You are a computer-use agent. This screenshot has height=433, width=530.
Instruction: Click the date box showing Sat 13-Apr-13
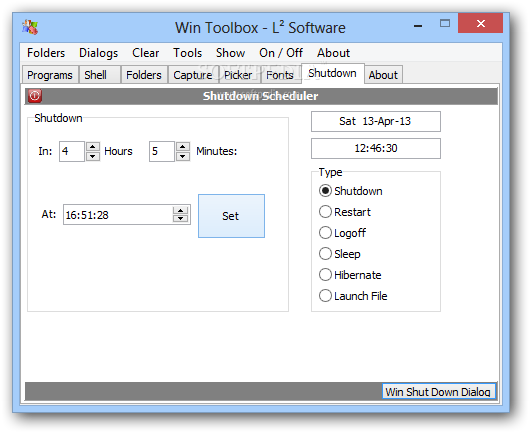coord(376,121)
